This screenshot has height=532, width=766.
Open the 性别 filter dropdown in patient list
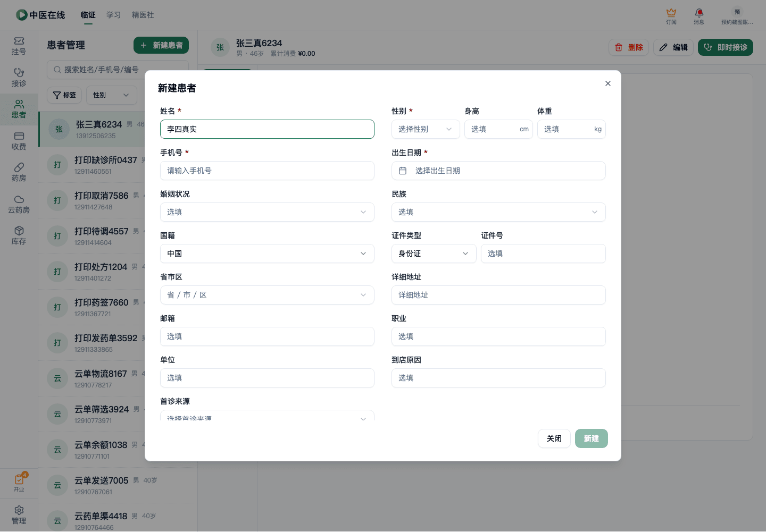coord(112,95)
